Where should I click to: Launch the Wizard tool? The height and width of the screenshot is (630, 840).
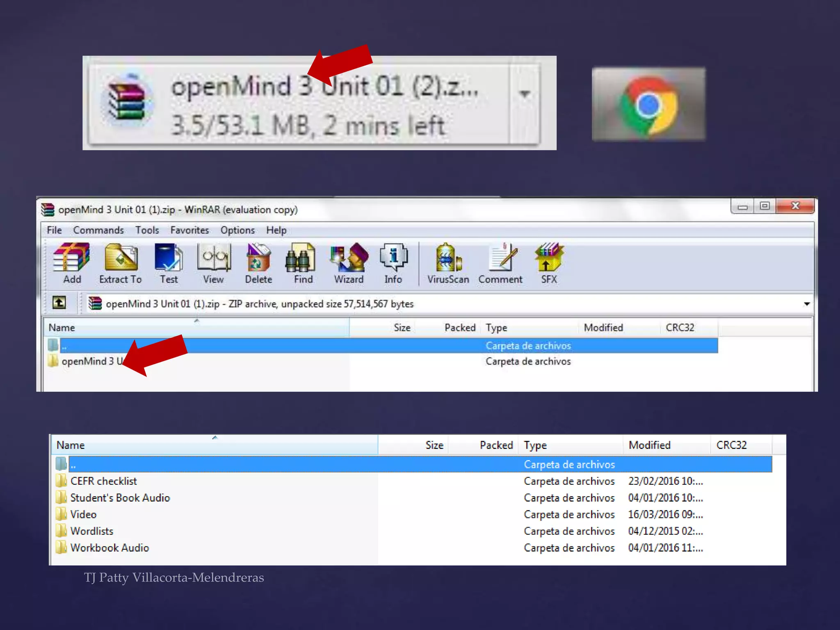(349, 262)
